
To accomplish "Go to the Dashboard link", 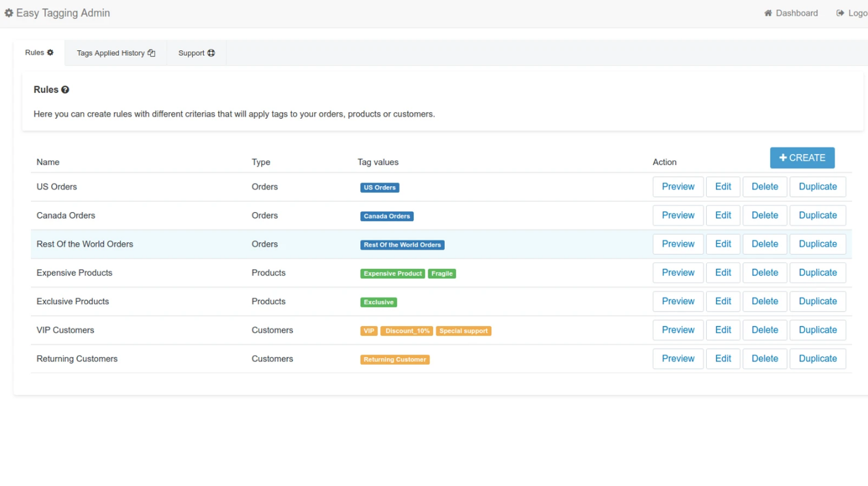I will pyautogui.click(x=796, y=13).
